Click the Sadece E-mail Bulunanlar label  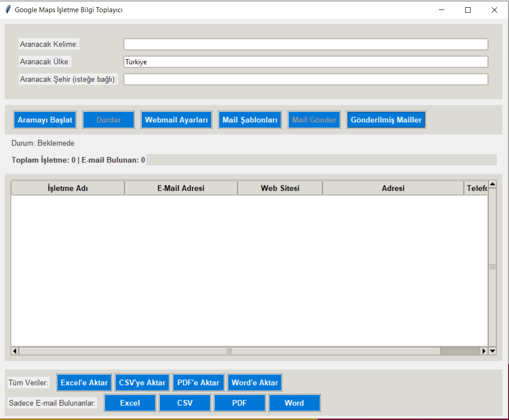click(x=52, y=403)
